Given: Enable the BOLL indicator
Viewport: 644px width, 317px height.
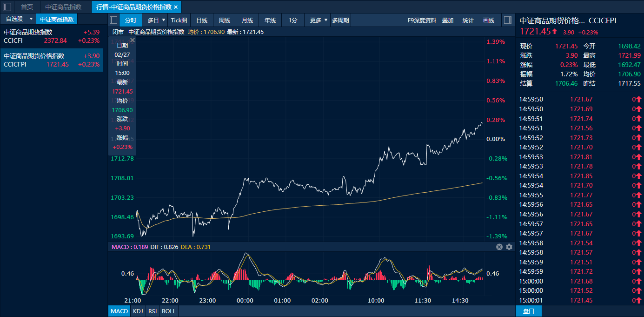Looking at the screenshot, I should [169, 311].
